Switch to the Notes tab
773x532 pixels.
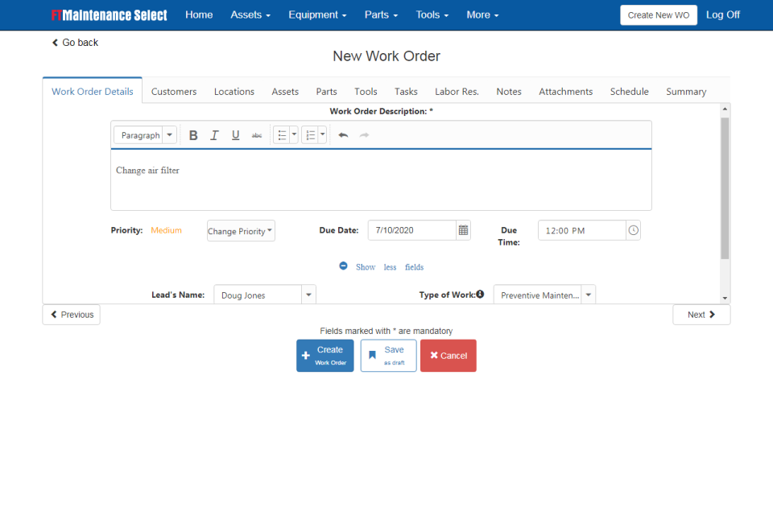pyautogui.click(x=509, y=92)
